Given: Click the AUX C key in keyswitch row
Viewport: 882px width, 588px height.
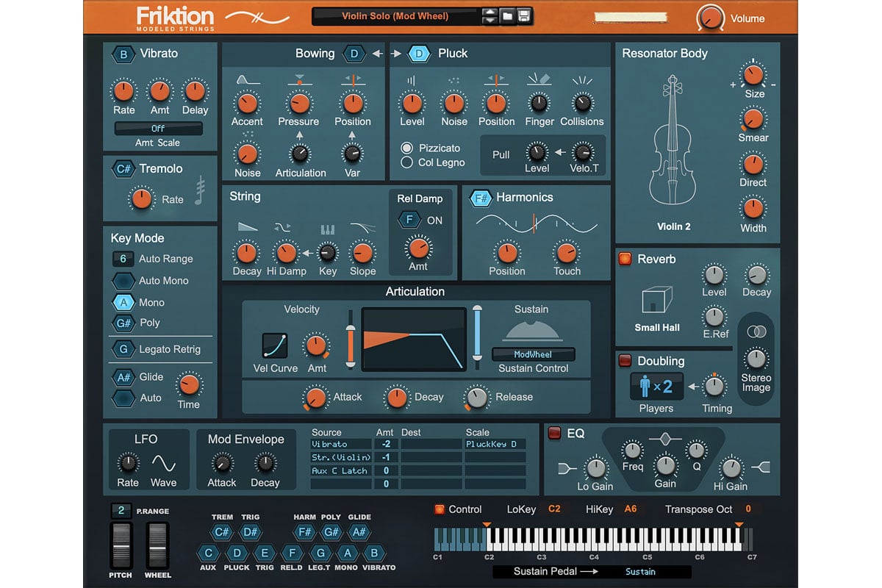Looking at the screenshot, I should pyautogui.click(x=208, y=553).
